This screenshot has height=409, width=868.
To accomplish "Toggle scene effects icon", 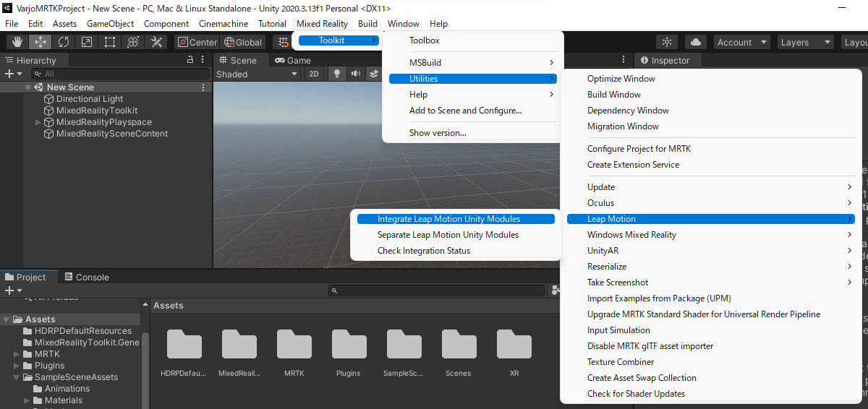I will pos(374,74).
